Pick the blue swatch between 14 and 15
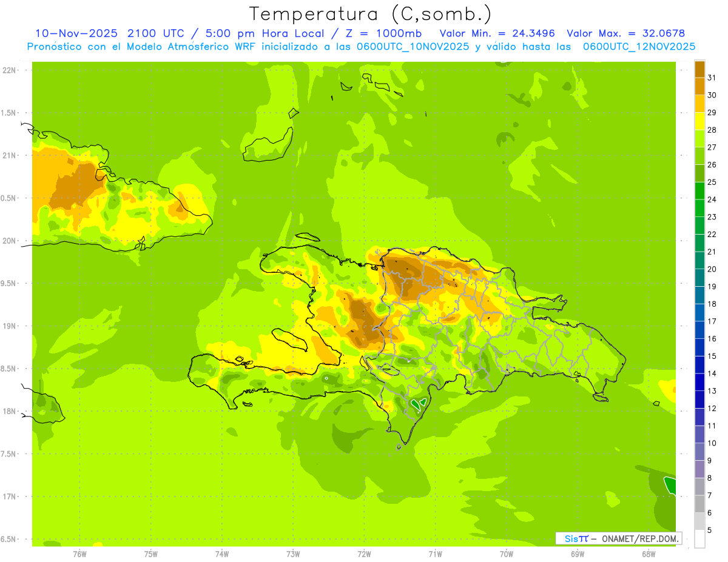The width and height of the screenshot is (728, 562). click(x=699, y=365)
